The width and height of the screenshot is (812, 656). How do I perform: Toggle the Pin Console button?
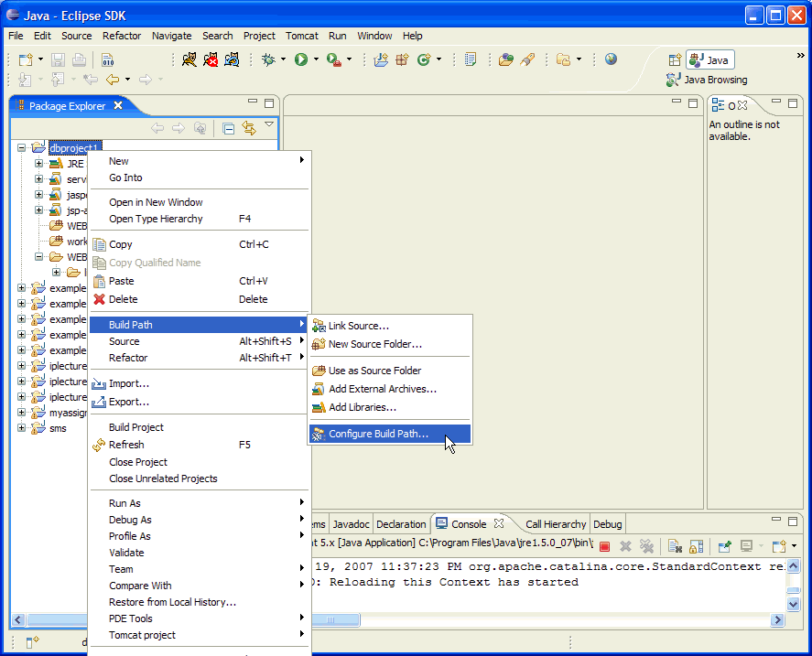click(x=723, y=546)
